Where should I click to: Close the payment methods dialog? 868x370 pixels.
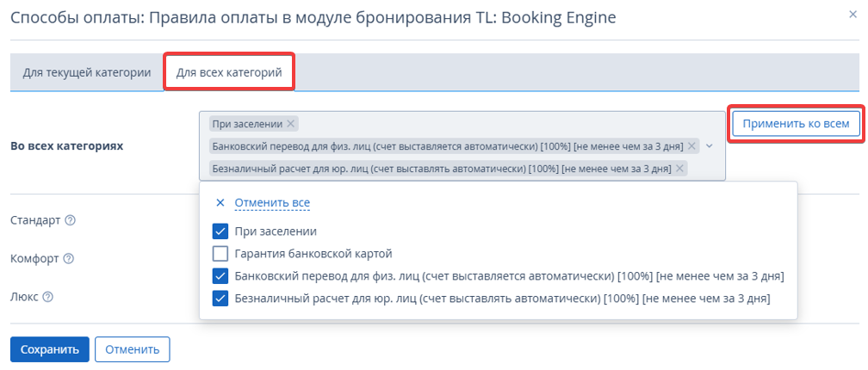[x=852, y=15]
